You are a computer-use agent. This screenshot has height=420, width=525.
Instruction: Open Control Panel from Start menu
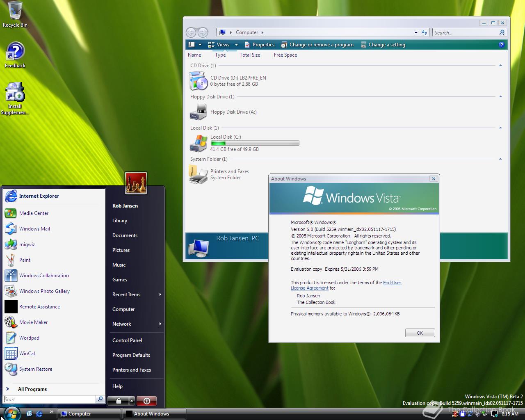coord(127,340)
